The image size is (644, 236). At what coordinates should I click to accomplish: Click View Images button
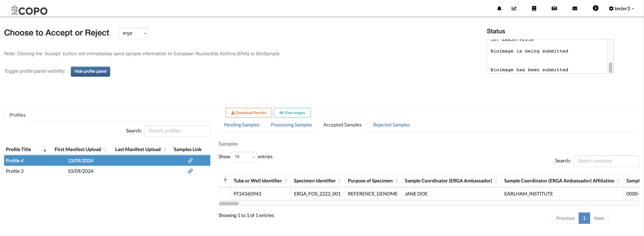click(292, 113)
